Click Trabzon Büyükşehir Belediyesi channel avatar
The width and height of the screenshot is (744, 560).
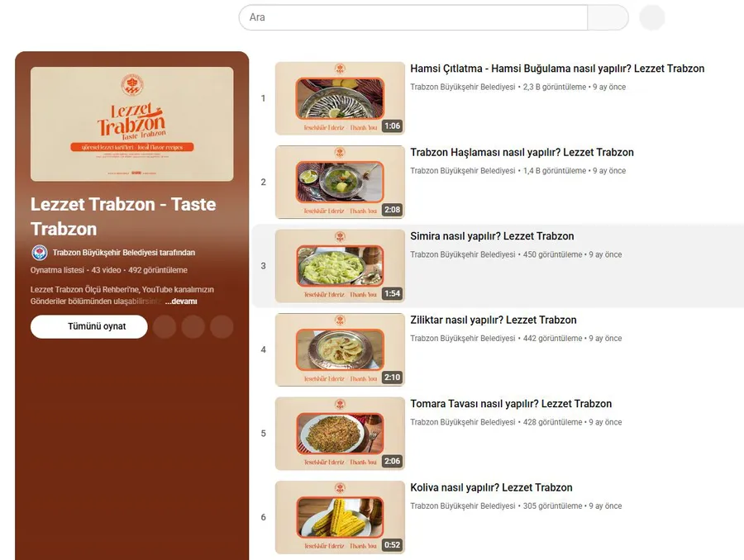pos(40,253)
